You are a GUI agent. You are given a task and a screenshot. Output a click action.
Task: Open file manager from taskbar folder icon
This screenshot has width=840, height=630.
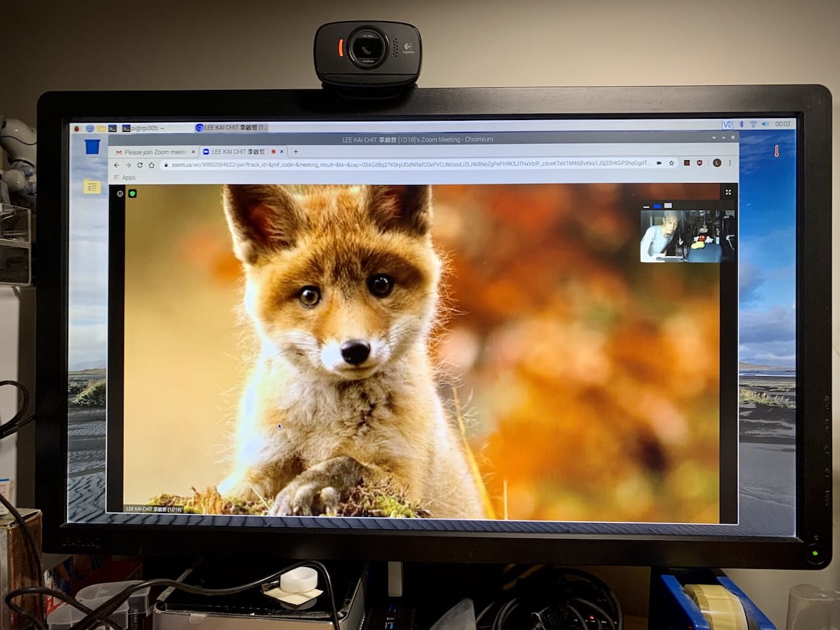pos(101,129)
